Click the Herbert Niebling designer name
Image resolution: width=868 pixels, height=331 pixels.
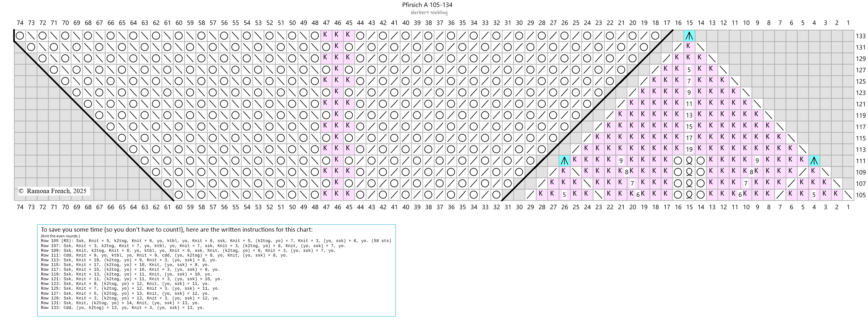[x=429, y=13]
